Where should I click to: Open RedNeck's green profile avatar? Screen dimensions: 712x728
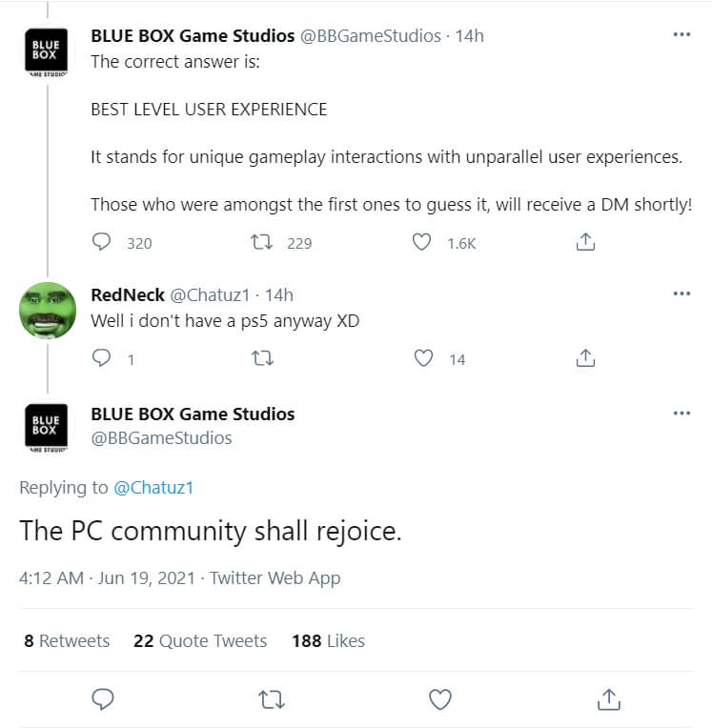(48, 310)
